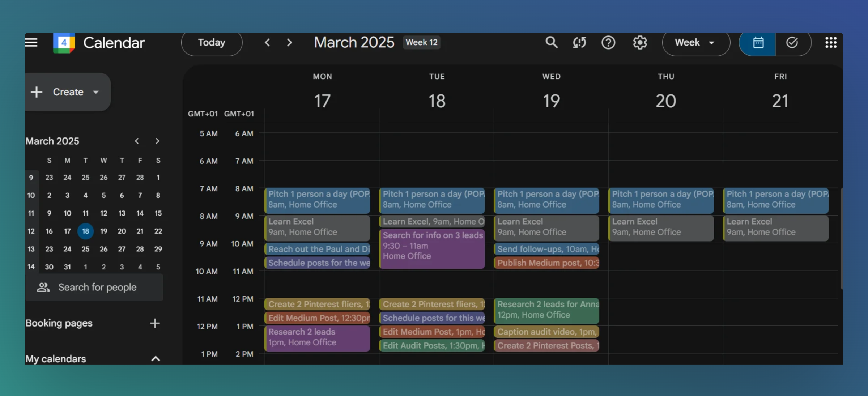The width and height of the screenshot is (868, 396).
Task: Click the Booking pages heading
Action: 59,323
